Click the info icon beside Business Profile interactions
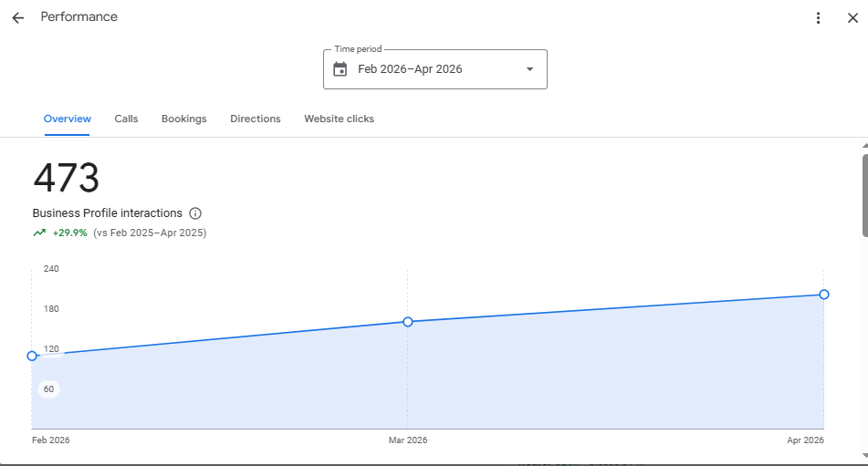The width and height of the screenshot is (868, 466). click(194, 213)
